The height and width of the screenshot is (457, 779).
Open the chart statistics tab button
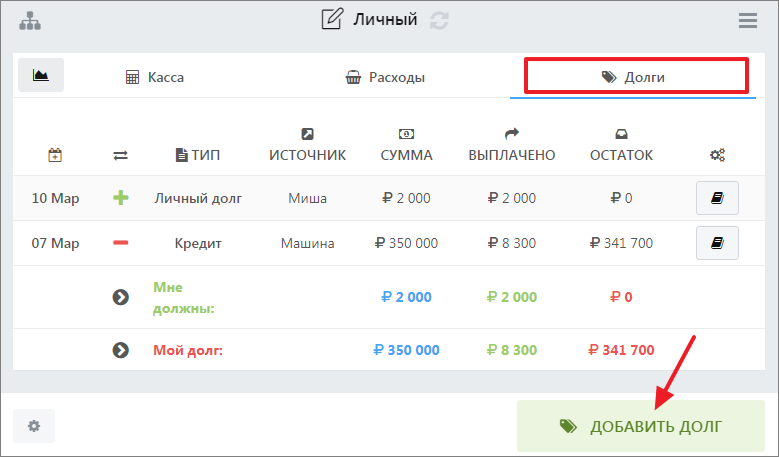point(41,76)
